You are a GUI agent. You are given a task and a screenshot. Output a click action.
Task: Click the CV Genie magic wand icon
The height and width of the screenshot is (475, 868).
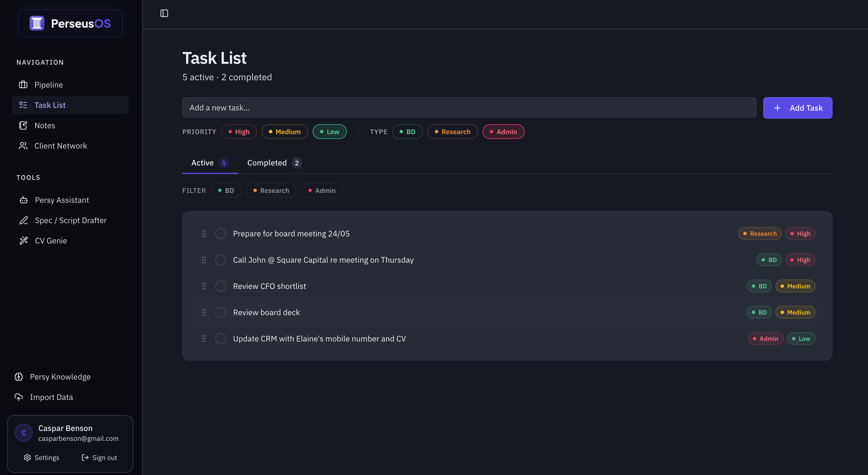24,240
